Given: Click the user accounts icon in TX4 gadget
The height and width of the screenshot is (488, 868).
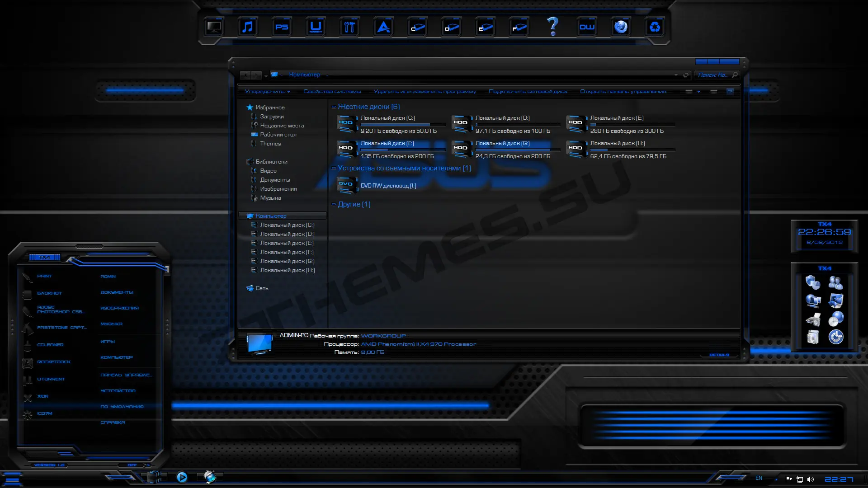Looking at the screenshot, I should tap(835, 283).
